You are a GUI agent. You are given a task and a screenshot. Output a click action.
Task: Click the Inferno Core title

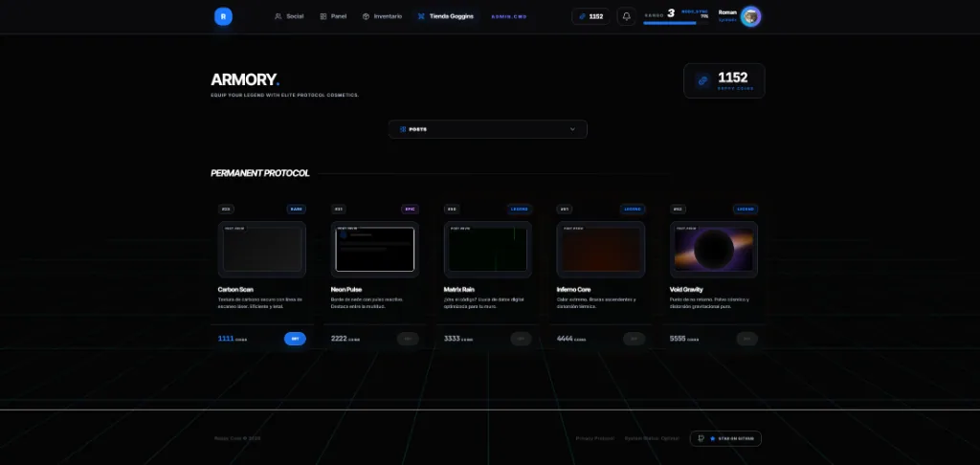574,290
